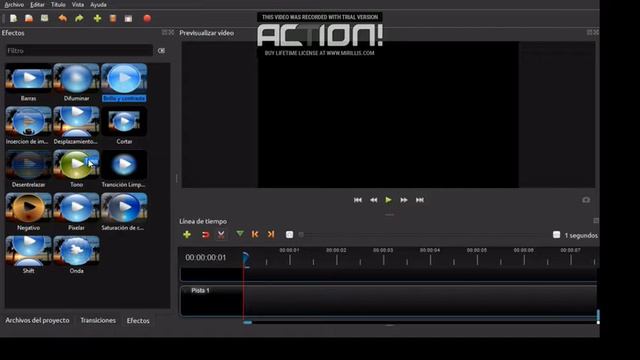Toggle fullscreen from the toolbar icon
Screen dimensions: 640x360
tap(129, 18)
